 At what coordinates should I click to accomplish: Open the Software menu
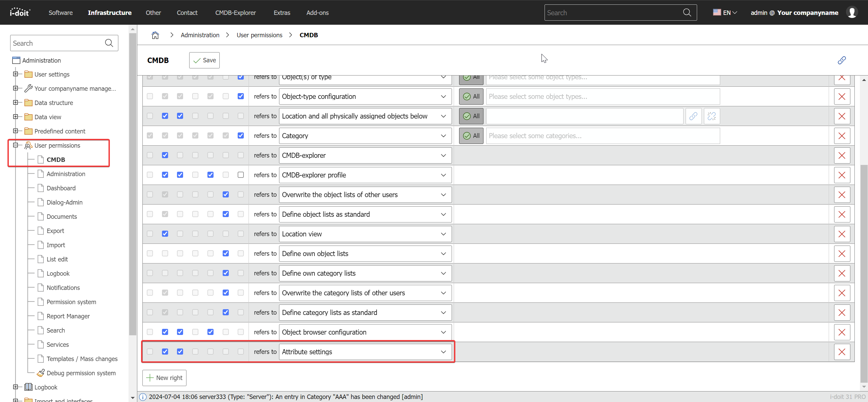tap(61, 13)
